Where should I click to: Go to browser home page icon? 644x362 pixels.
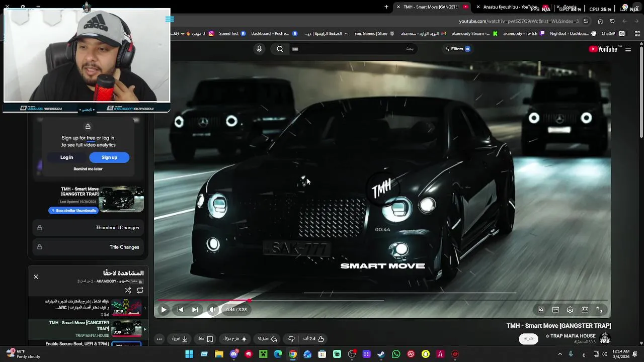point(600,21)
